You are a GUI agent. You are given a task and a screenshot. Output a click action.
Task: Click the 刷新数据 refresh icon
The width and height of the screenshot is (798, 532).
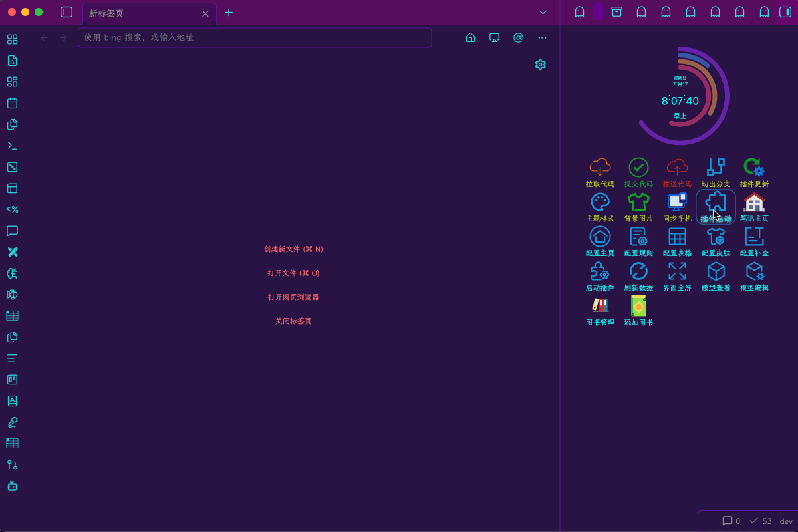[638, 271]
